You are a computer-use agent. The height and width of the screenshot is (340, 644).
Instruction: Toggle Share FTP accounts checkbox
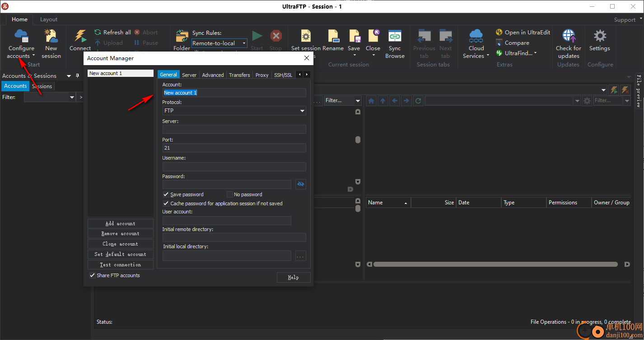pos(93,275)
